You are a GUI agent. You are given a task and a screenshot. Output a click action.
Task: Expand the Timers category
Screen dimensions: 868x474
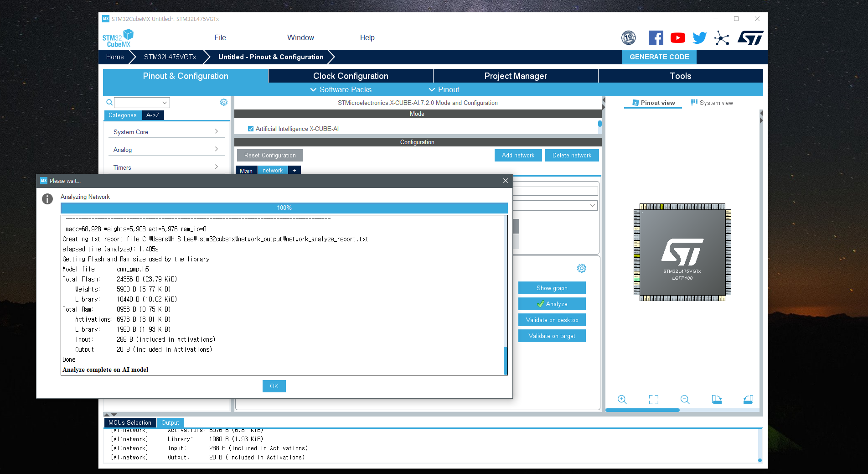click(x=166, y=167)
